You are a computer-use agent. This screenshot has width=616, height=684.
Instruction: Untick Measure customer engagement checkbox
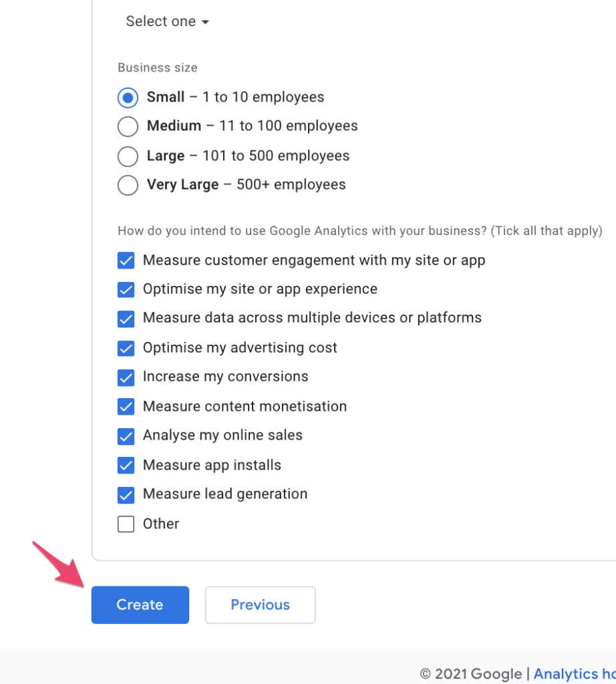pos(126,261)
